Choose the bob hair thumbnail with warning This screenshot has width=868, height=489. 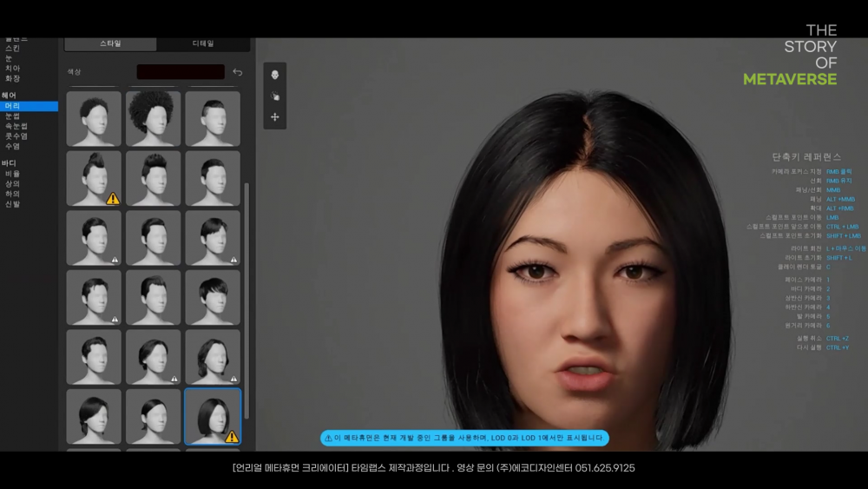pos(213,416)
